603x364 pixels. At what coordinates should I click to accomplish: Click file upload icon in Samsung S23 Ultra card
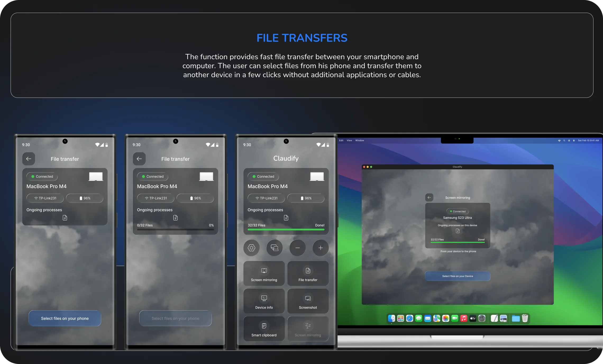[x=458, y=231]
